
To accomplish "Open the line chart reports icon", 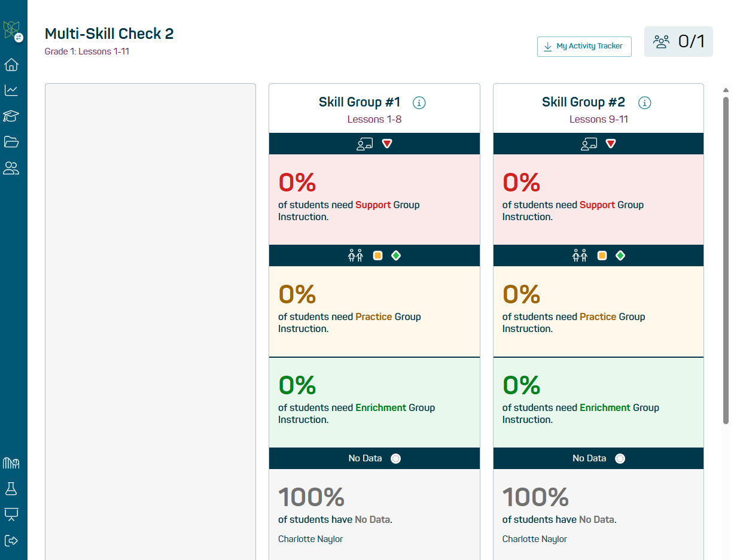I will coord(11,90).
